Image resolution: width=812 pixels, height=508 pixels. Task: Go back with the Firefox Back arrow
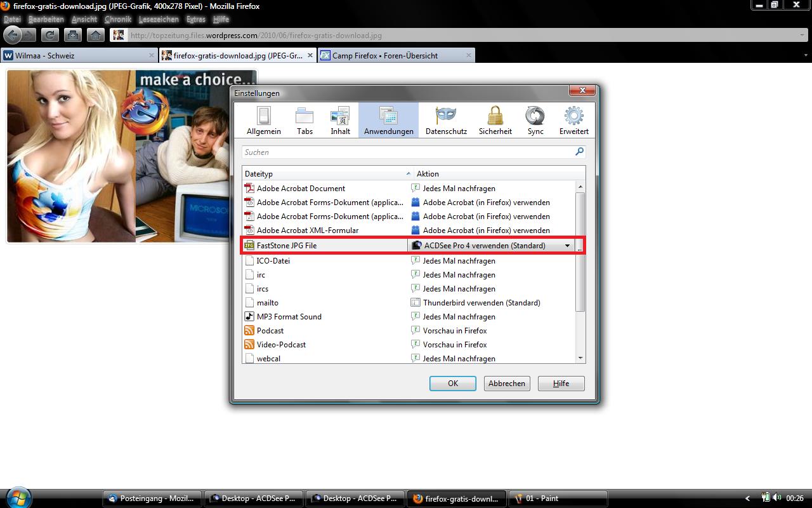click(13, 35)
